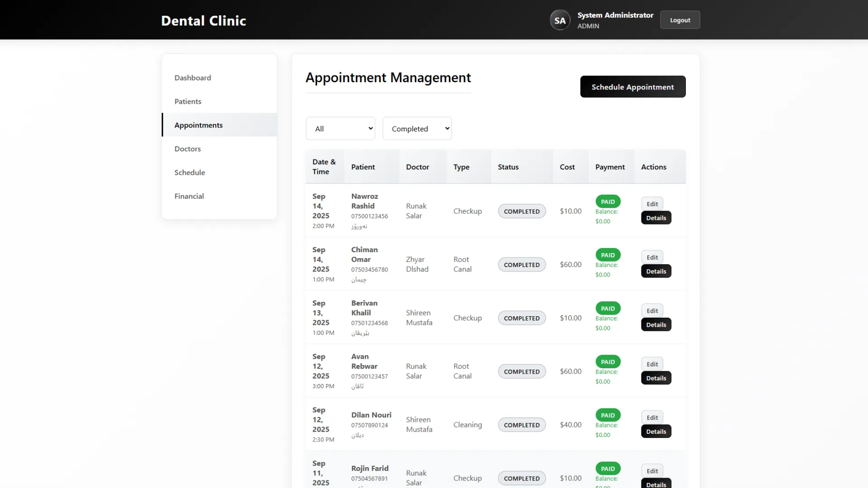Edit Nawroz Rashid's appointment
The width and height of the screenshot is (868, 488).
tap(652, 204)
